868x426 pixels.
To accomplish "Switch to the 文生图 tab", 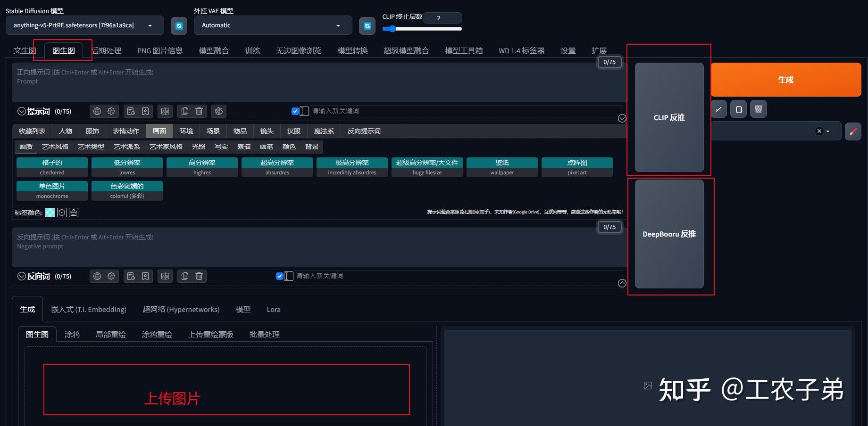I will coord(25,50).
